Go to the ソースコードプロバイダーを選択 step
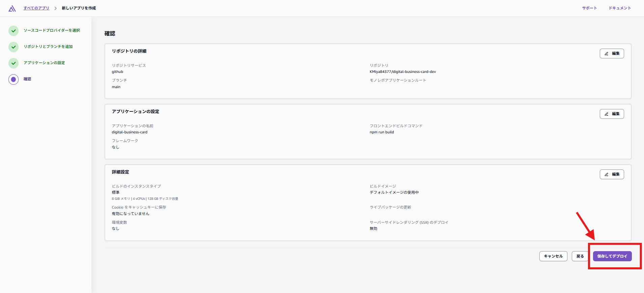Image resolution: width=644 pixels, height=293 pixels. 52,30
